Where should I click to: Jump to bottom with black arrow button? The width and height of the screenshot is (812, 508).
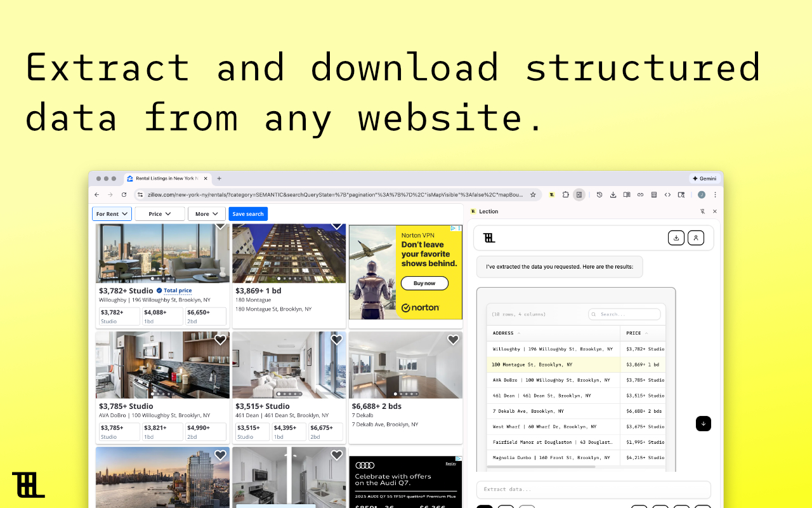[x=703, y=424]
